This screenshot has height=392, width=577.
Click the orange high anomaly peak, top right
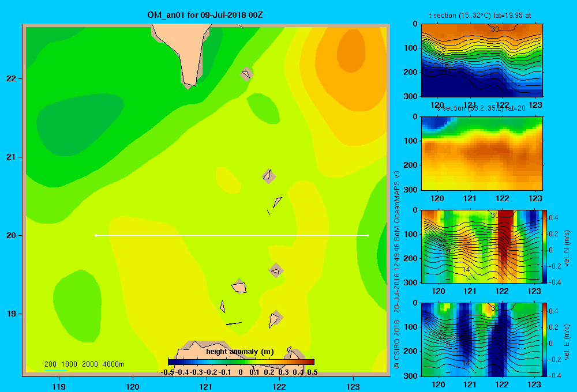[x=351, y=51]
